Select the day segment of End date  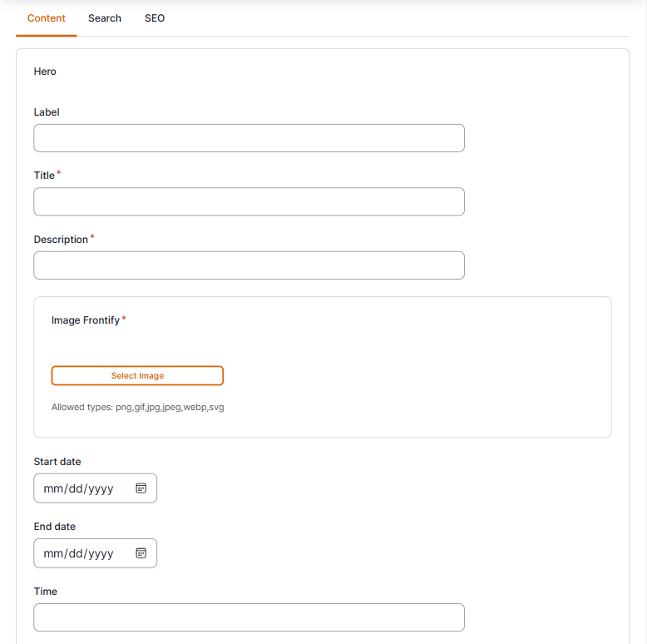point(76,553)
